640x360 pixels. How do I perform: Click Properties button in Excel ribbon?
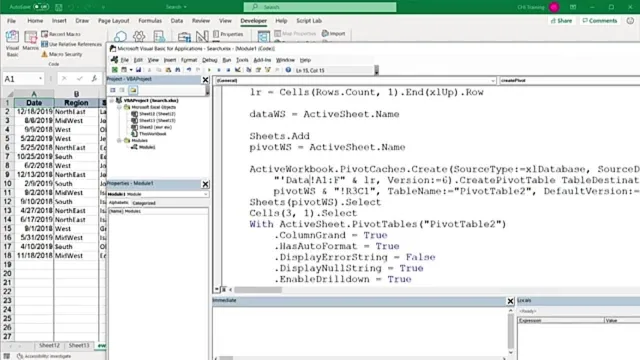[228, 34]
